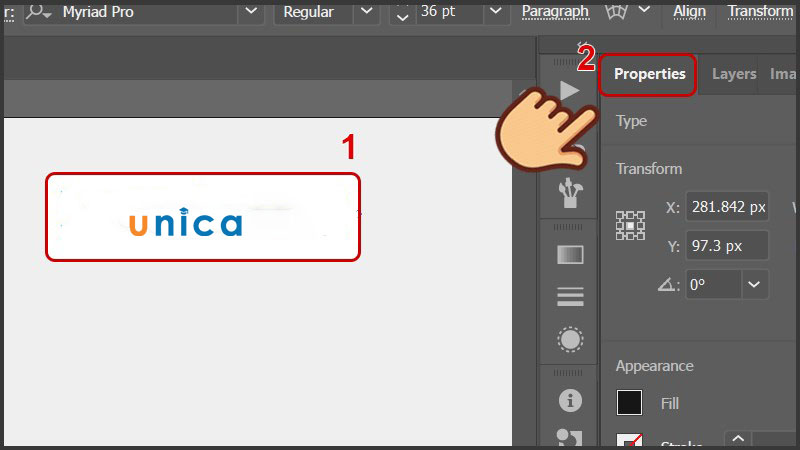
Task: Expand the font style dropdown arrow
Action: 366,11
